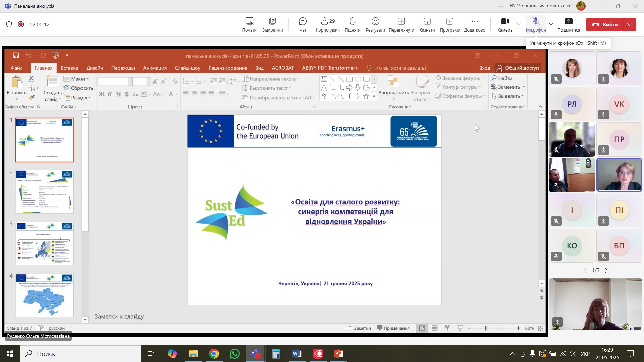Open the title bar ellipsis settings menu
644x362 pixels.
point(501,6)
